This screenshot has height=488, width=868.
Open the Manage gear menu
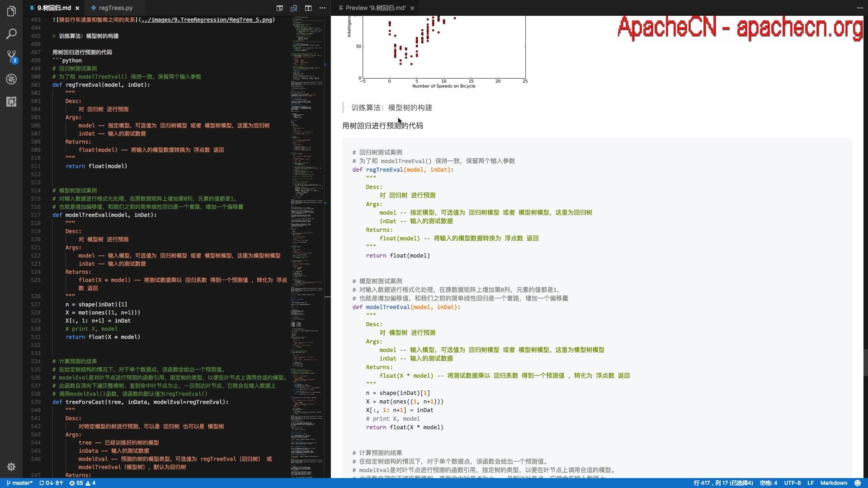click(11, 467)
